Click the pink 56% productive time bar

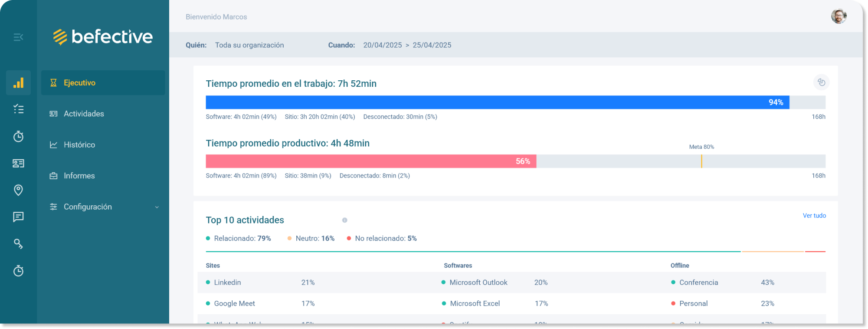point(371,161)
